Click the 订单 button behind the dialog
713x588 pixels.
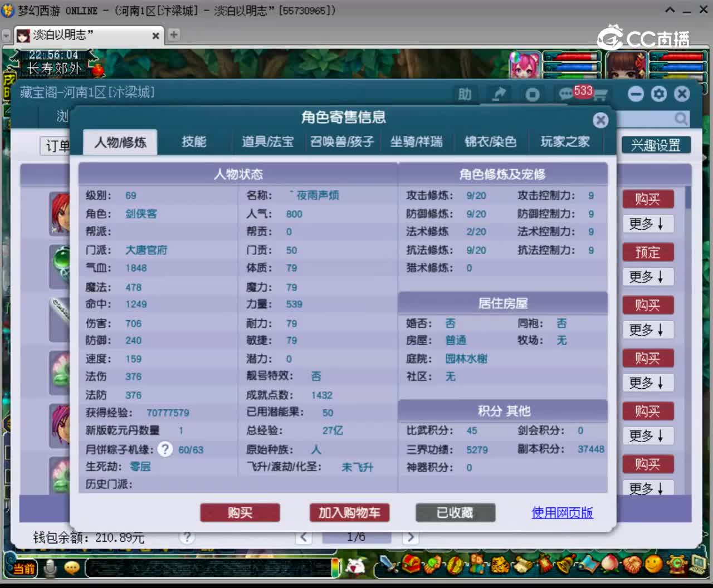[x=55, y=146]
